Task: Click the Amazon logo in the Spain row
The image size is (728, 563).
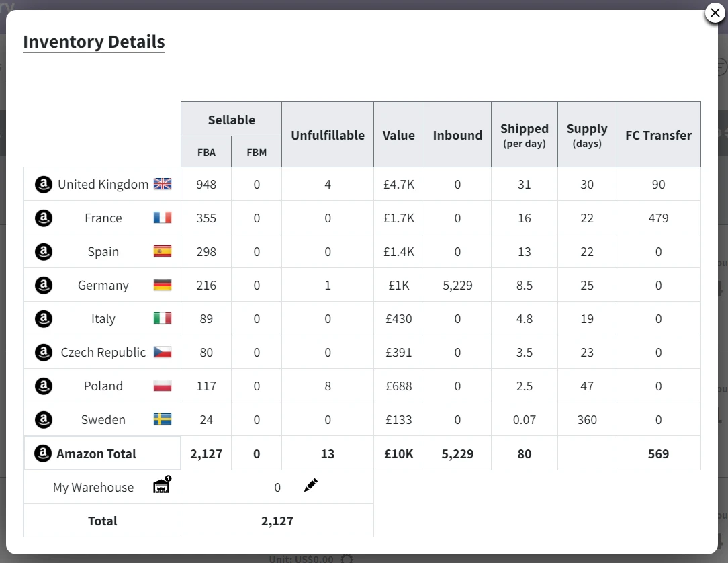Action: pos(44,252)
